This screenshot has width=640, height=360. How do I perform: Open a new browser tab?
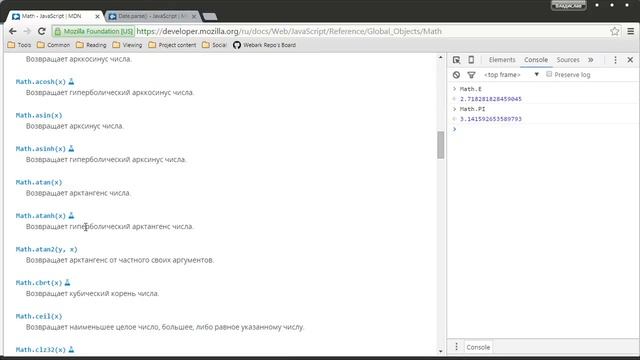[210, 17]
